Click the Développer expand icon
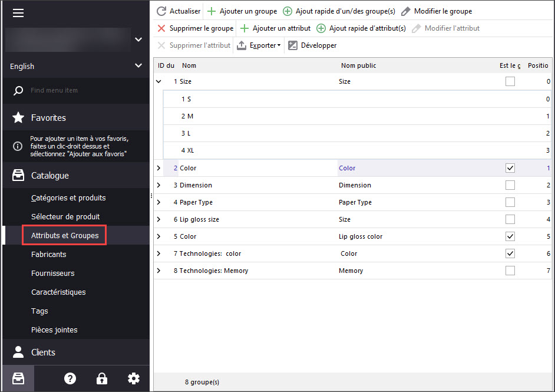The height and width of the screenshot is (392, 555). [x=293, y=45]
